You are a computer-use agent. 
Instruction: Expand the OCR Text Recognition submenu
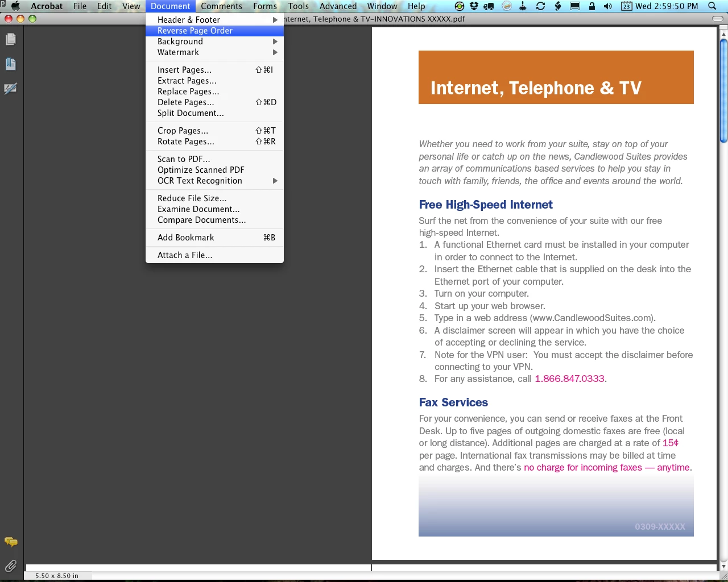coord(214,181)
